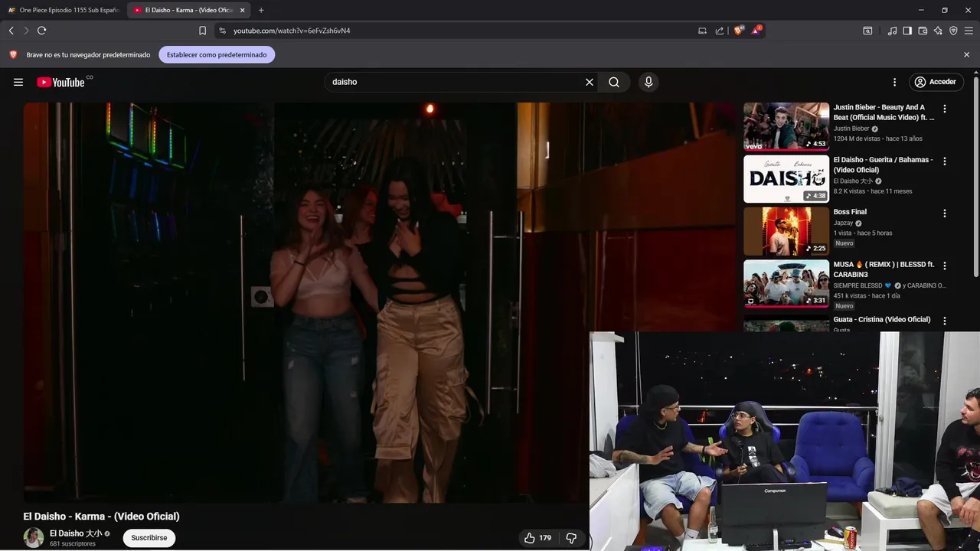Open MUSA REMIX BLESSD video thumbnail
Screen dimensions: 980x551
pyautogui.click(x=786, y=284)
